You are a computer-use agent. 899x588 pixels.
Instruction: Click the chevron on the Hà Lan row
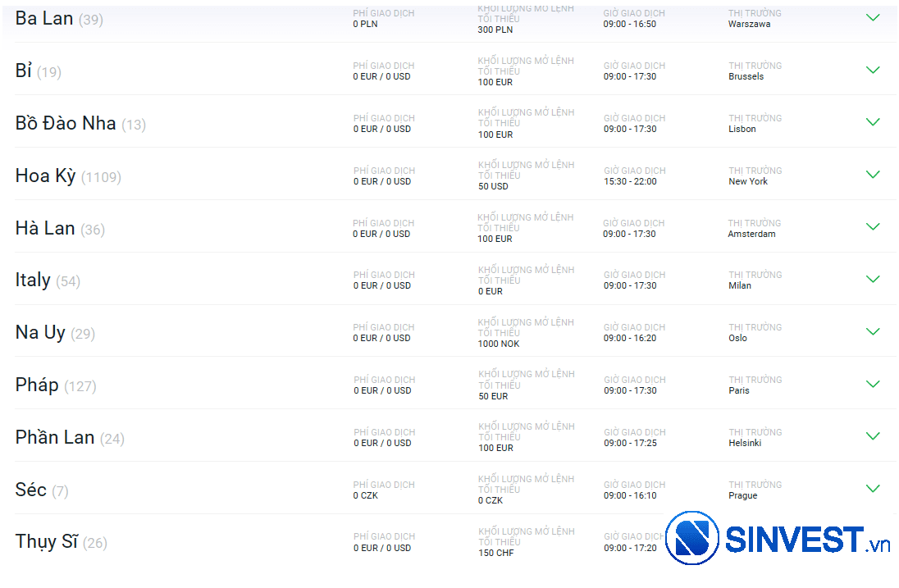point(873,226)
